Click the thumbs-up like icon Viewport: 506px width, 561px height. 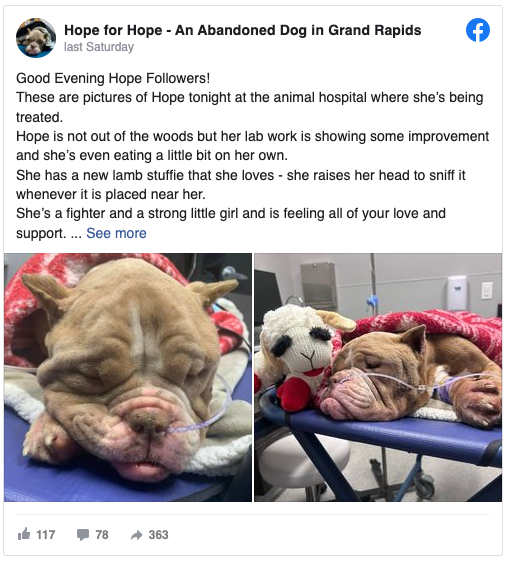(x=24, y=534)
